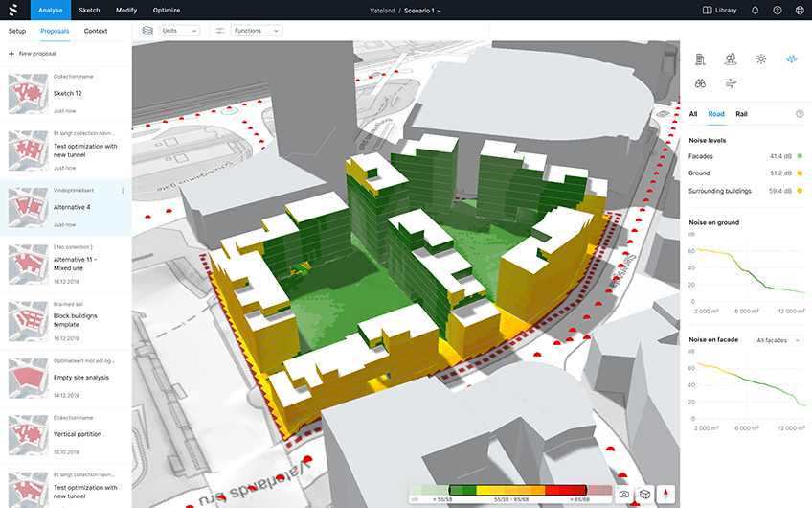
Task: Open the building area statistics analysis icon
Action: [x=701, y=58]
